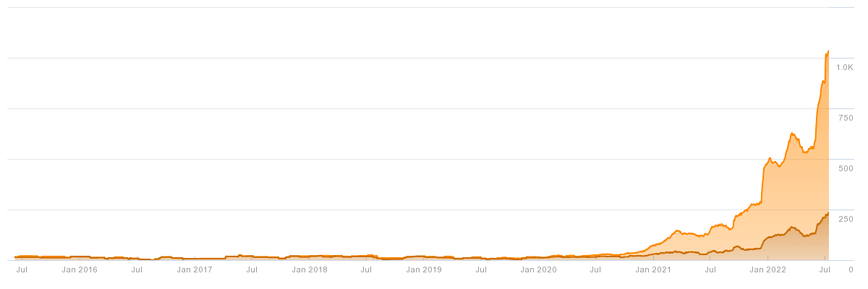Click "Jul" label between Jan 2017 and Jan 2018
Viewport: 868px width, 289px height.
pyautogui.click(x=252, y=269)
